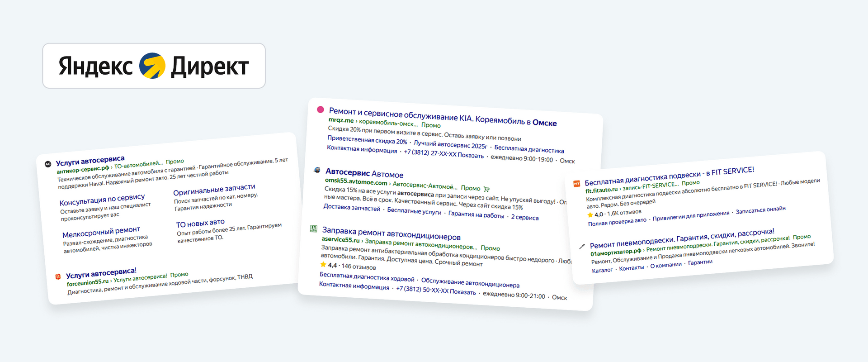868x362 pixels.
Task: Open the Консультация по сервису sitelink
Action: click(x=102, y=200)
